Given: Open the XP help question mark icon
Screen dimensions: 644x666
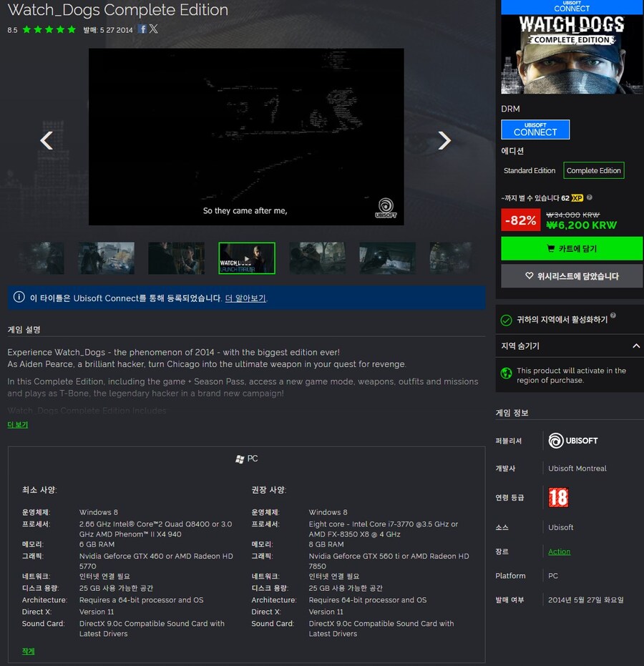Looking at the screenshot, I should (x=589, y=197).
